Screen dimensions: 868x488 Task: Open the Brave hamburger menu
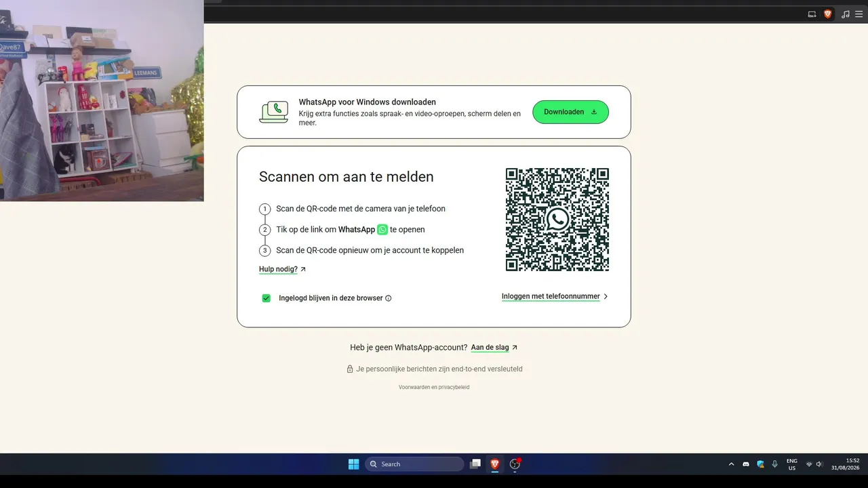click(859, 14)
